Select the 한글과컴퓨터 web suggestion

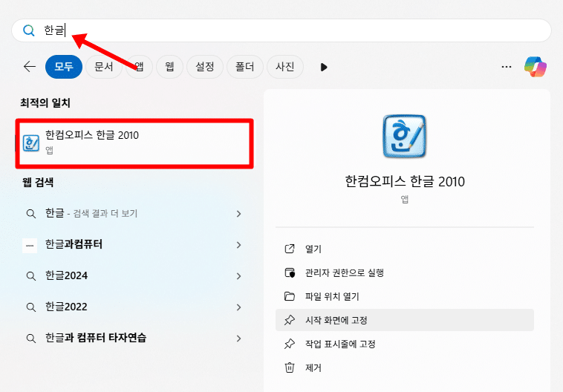pos(134,245)
